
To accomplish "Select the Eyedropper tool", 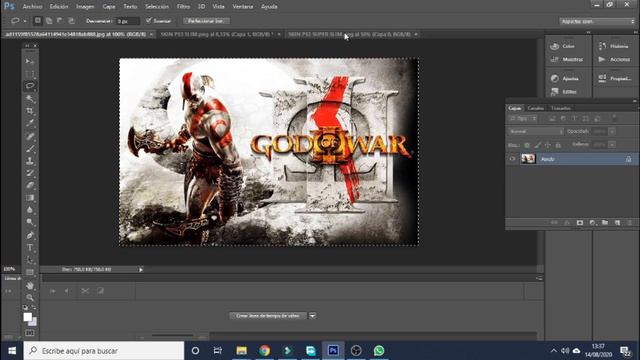I will 30,123.
